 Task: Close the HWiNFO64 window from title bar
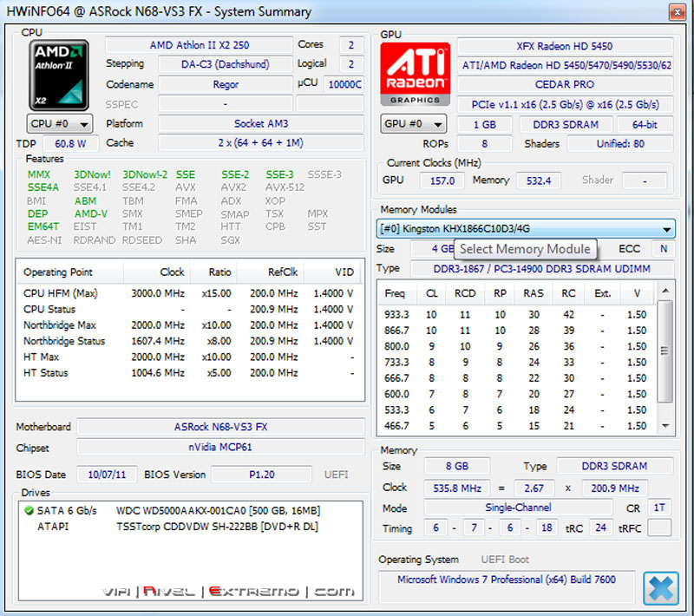coord(677,12)
